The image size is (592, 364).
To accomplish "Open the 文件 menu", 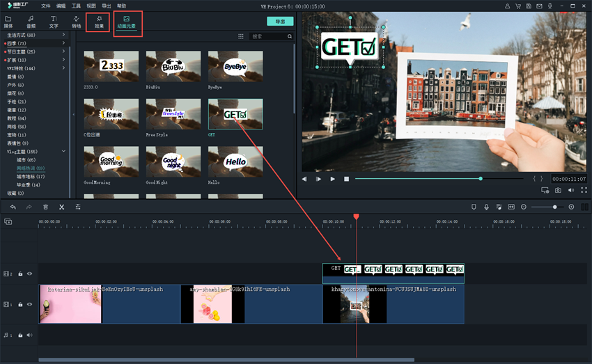I will (x=45, y=6).
